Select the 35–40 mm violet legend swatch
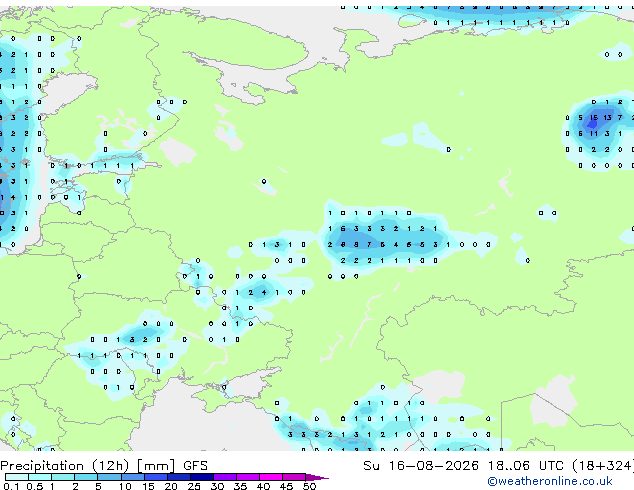 248,477
